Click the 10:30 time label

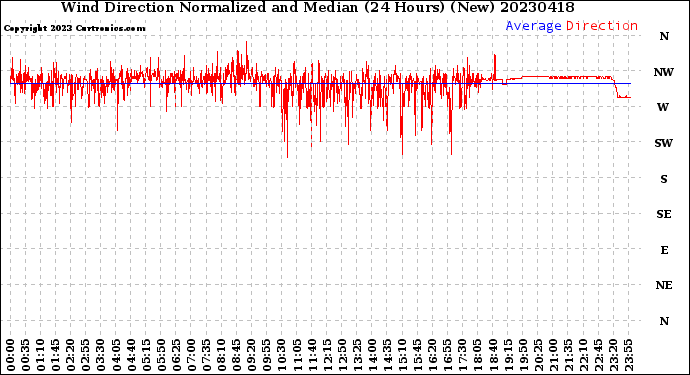(282, 355)
